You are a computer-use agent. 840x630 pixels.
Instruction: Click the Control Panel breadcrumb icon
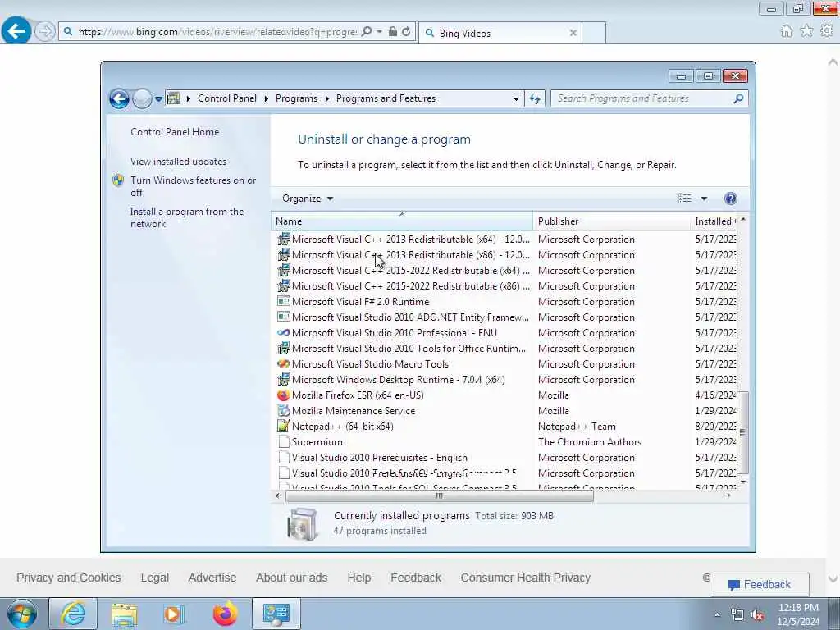[x=173, y=98]
